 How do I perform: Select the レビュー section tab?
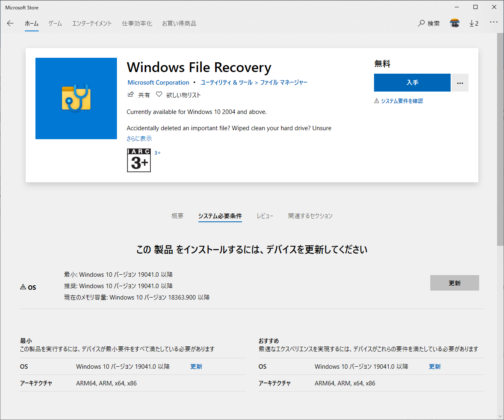[x=265, y=216]
